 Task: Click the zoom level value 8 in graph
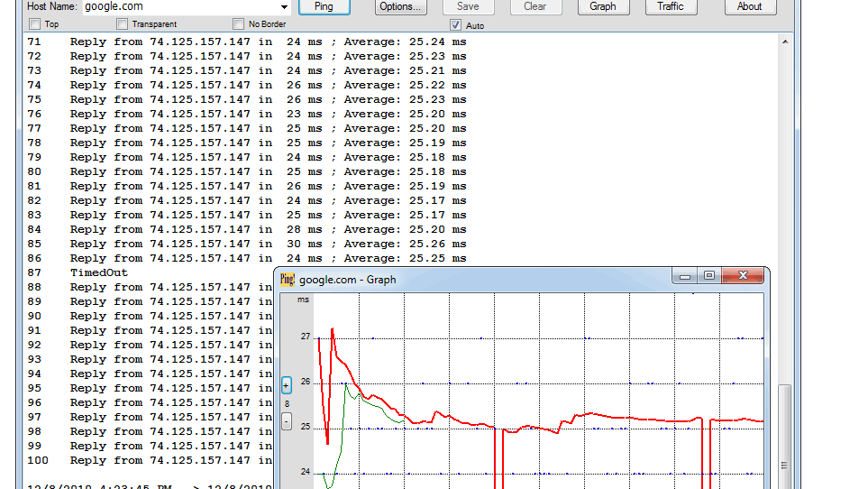point(287,403)
